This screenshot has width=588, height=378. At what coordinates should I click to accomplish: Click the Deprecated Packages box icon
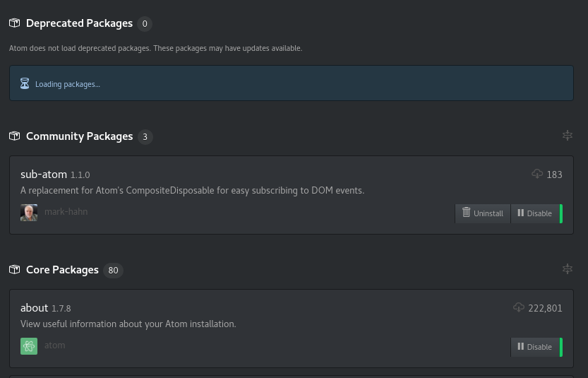pyautogui.click(x=15, y=23)
